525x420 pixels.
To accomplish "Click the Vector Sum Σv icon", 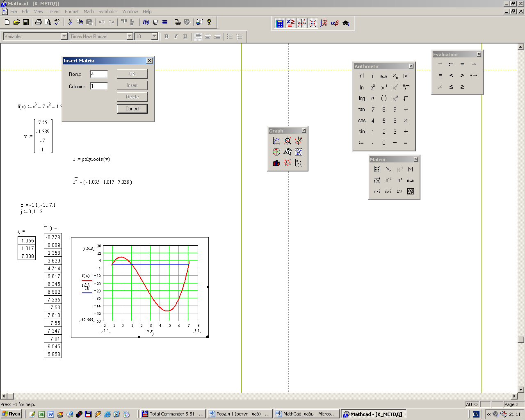I will click(399, 192).
